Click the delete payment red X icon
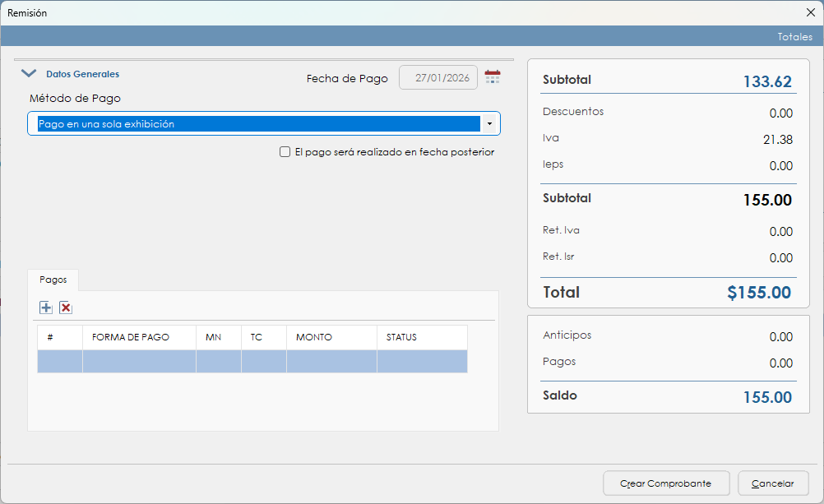Screen dimensions: 824x504 coord(66,307)
